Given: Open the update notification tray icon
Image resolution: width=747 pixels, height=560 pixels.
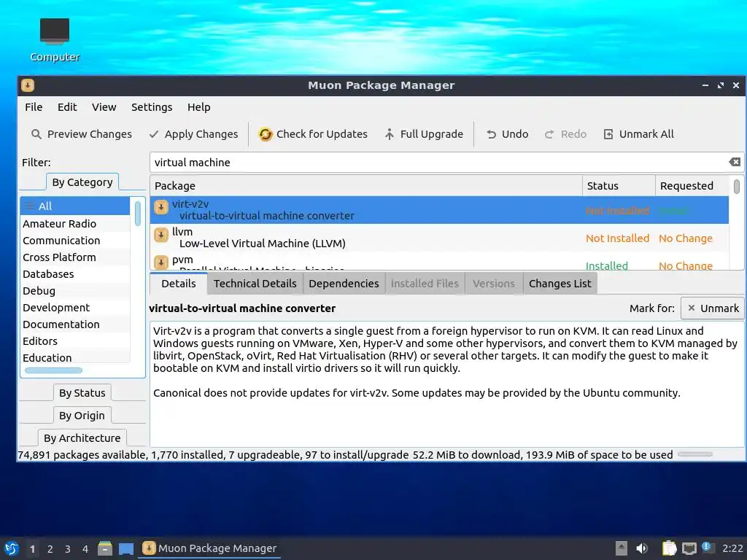Looking at the screenshot, I should [x=708, y=548].
